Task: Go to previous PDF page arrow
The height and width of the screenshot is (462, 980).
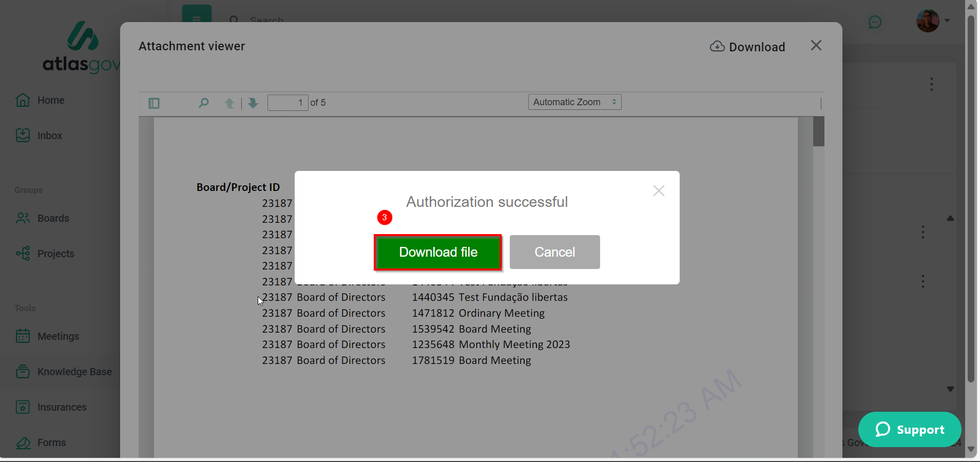Action: (x=229, y=103)
